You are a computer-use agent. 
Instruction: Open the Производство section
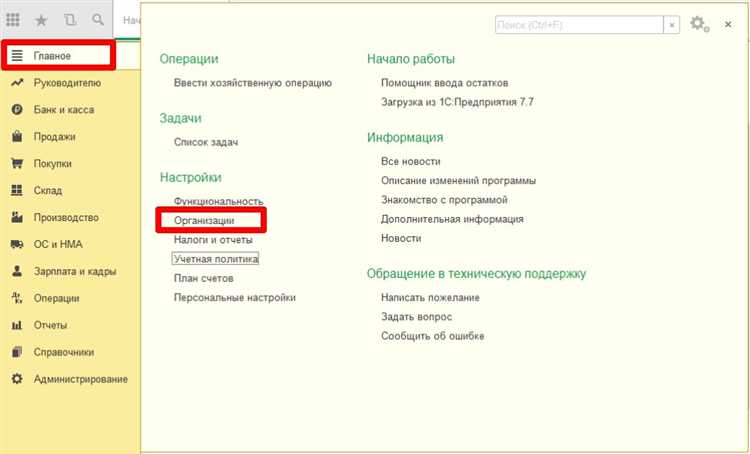[66, 218]
